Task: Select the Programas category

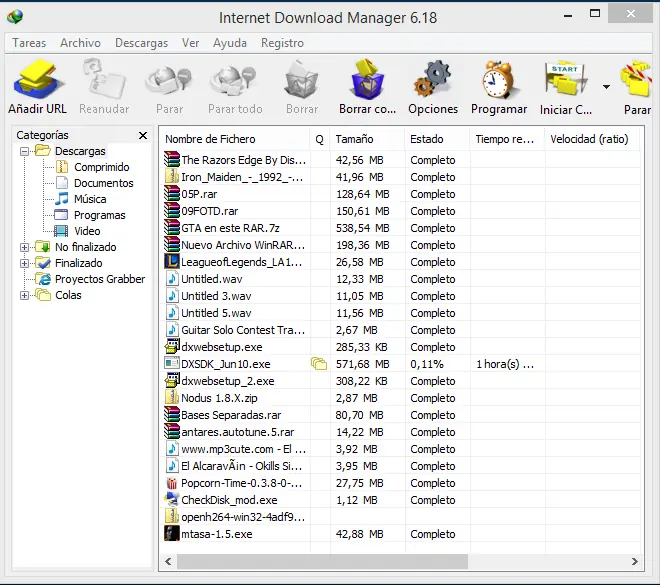Action: (100, 215)
